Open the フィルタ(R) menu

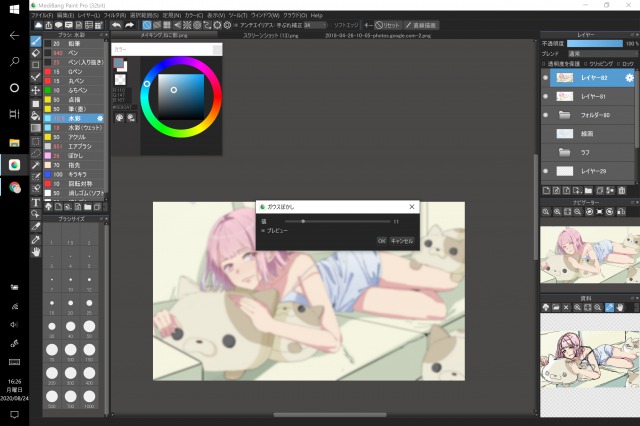pyautogui.click(x=114, y=16)
